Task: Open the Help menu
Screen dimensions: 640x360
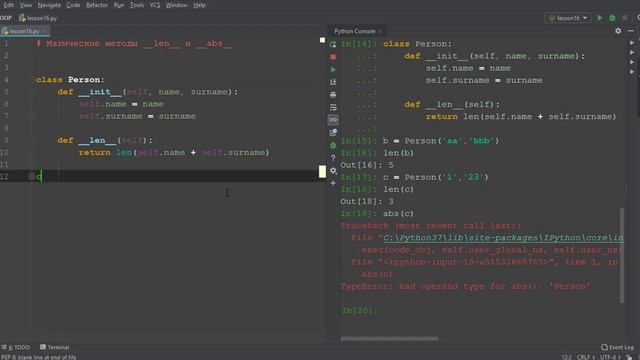Action: (x=200, y=5)
